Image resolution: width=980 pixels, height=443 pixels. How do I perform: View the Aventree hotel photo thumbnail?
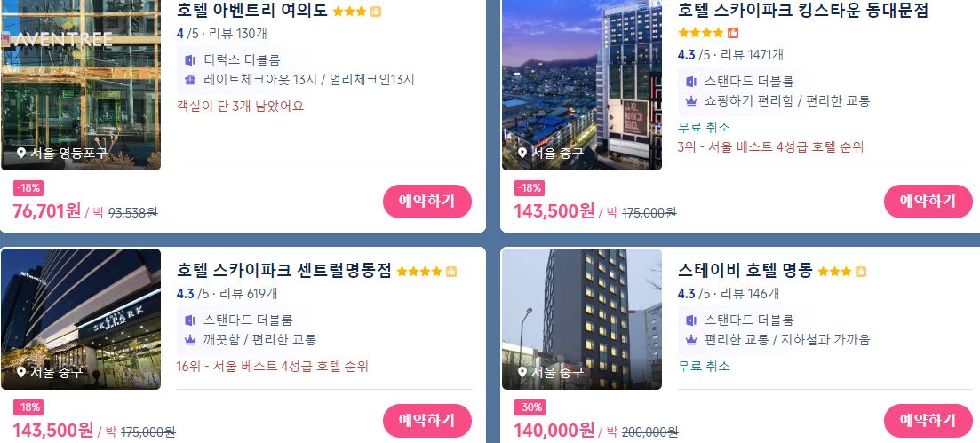[81, 85]
